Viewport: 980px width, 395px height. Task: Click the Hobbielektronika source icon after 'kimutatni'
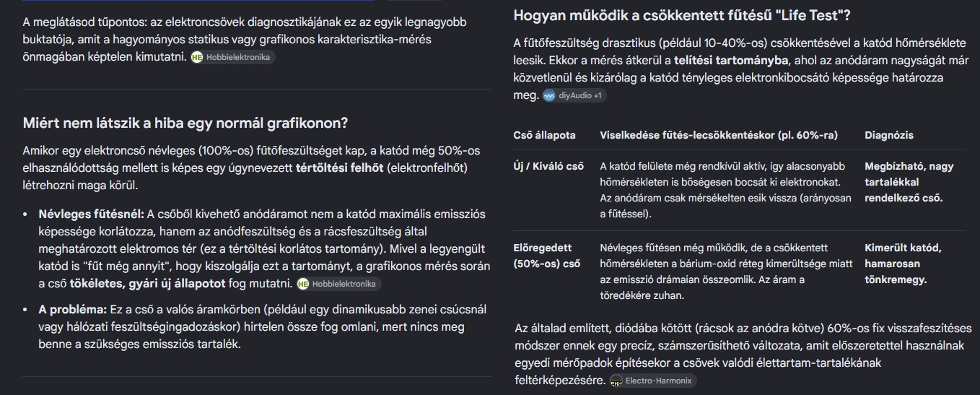pyautogui.click(x=197, y=57)
